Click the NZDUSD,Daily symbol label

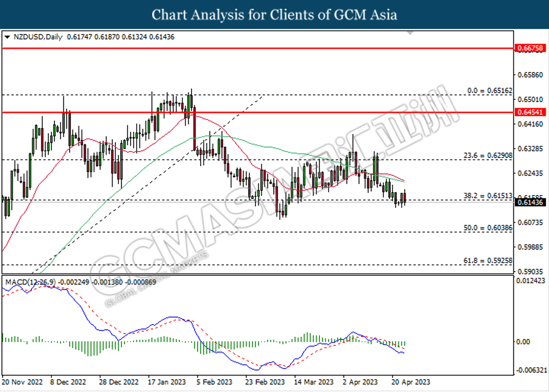38,37
